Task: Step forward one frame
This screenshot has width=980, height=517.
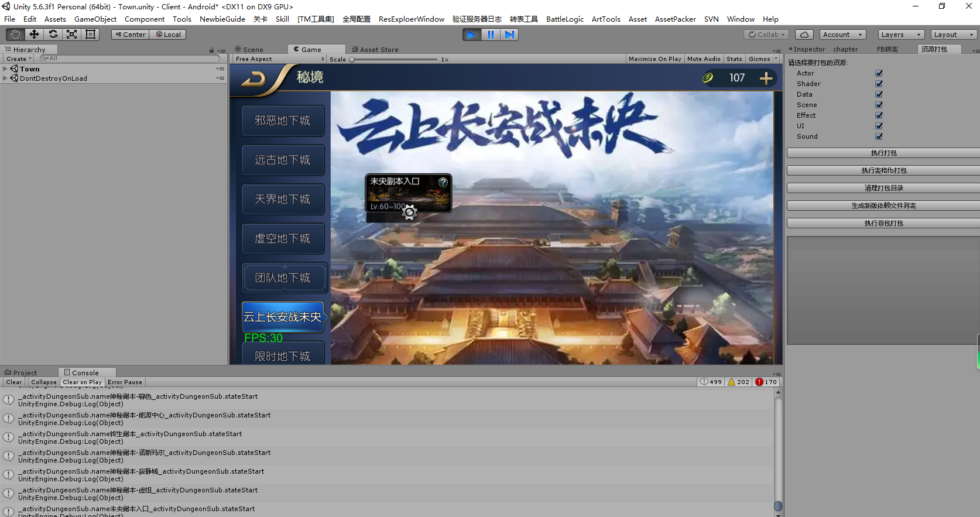Action: pos(509,35)
